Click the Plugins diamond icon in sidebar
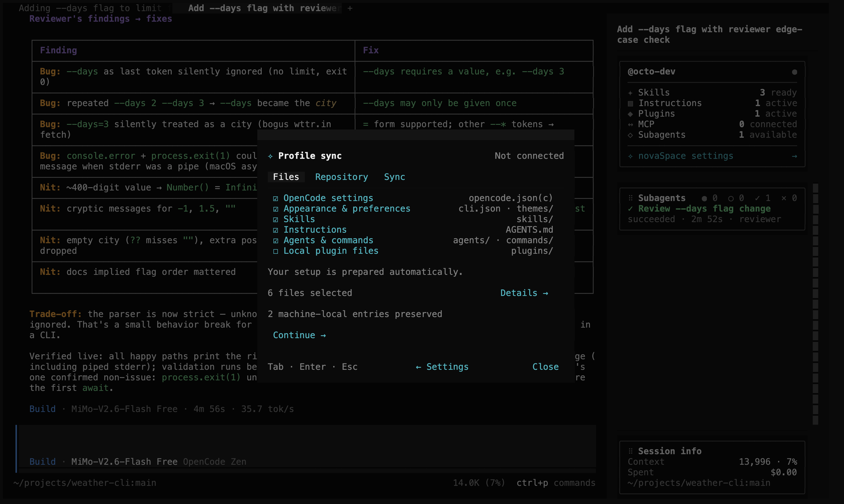This screenshot has width=844, height=504. coord(630,114)
